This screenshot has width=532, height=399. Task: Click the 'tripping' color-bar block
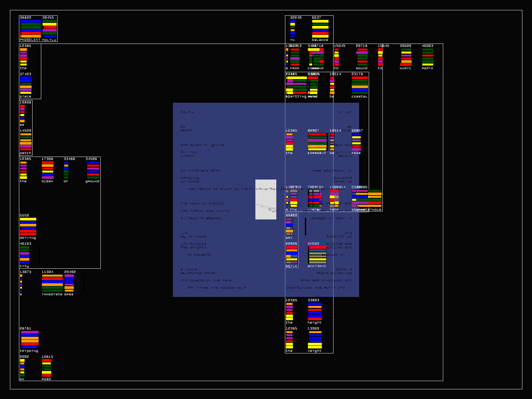click(x=30, y=339)
